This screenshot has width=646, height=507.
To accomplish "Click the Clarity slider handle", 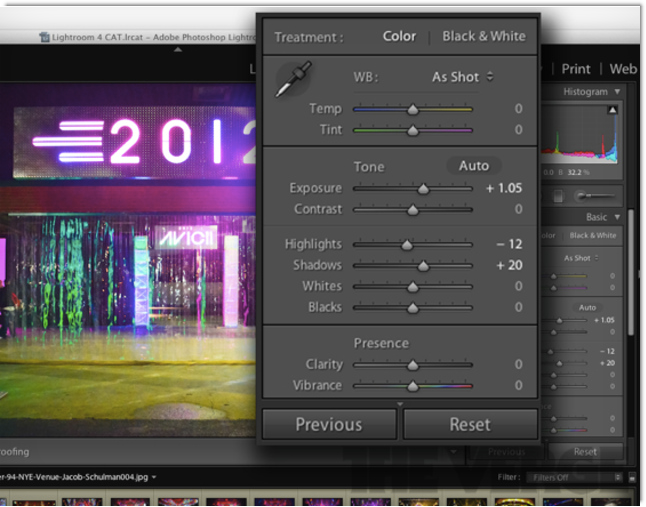I will (x=412, y=365).
